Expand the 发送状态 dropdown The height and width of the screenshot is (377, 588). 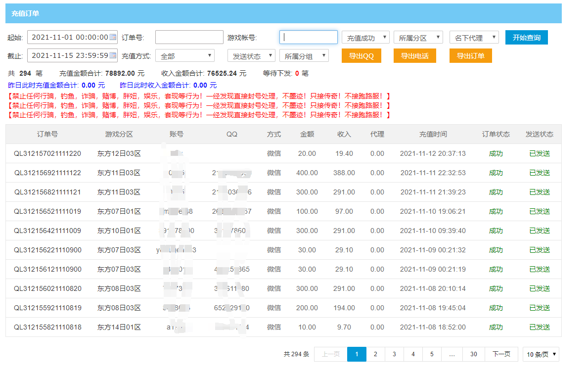pos(251,56)
